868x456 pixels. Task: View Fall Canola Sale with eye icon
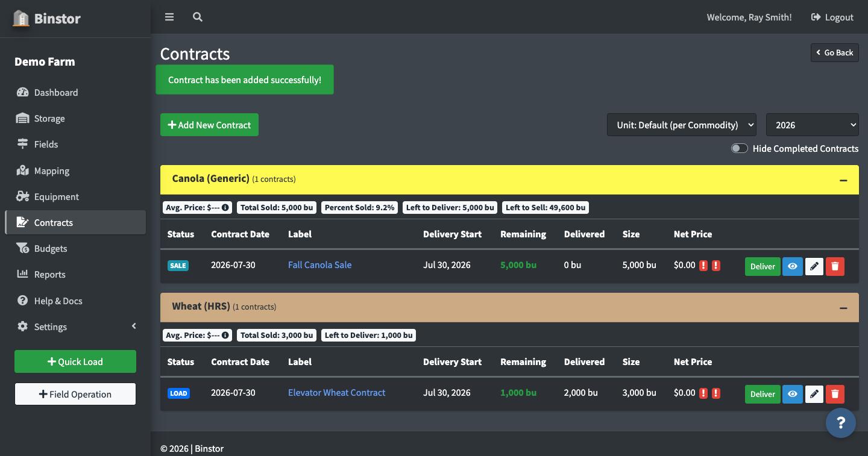tap(793, 266)
